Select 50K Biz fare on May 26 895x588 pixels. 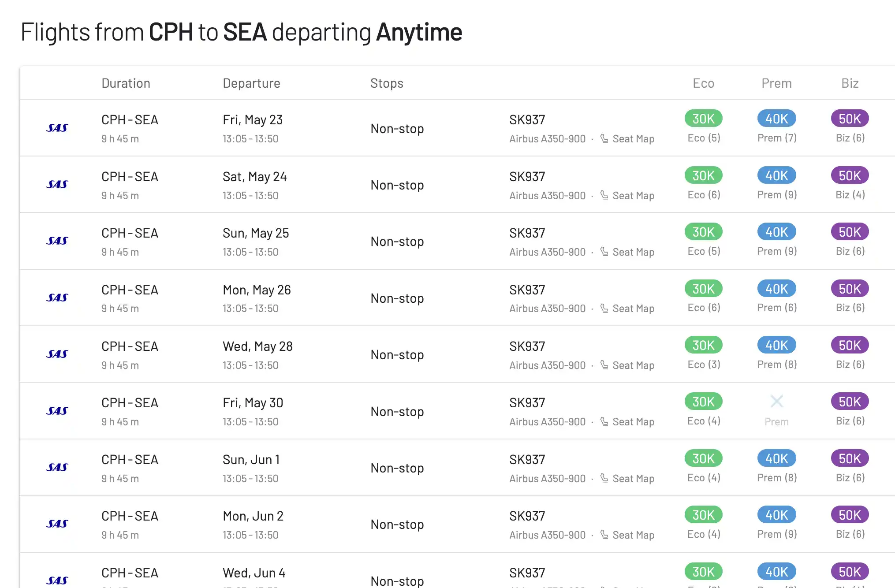tap(850, 289)
